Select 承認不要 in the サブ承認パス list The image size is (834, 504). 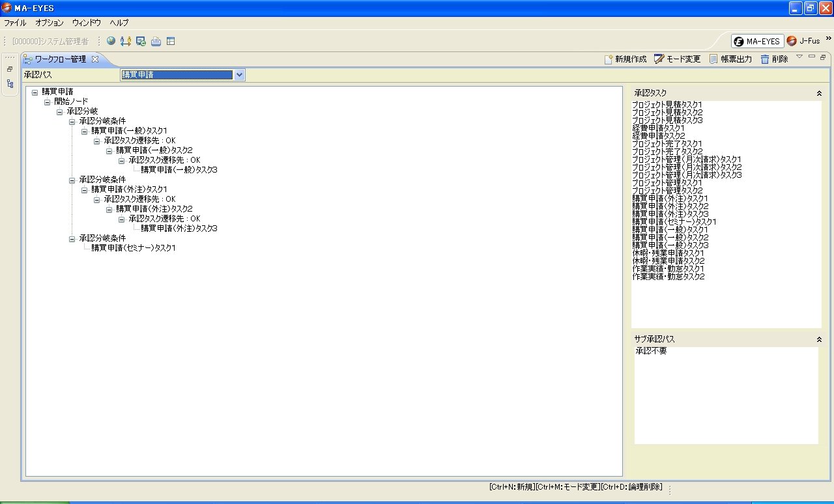pyautogui.click(x=651, y=352)
